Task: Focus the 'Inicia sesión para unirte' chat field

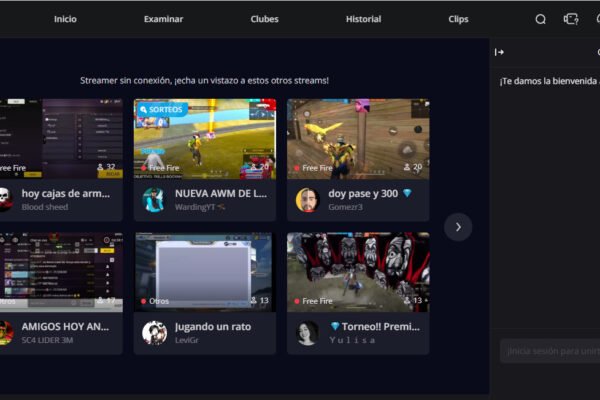Action: point(550,351)
